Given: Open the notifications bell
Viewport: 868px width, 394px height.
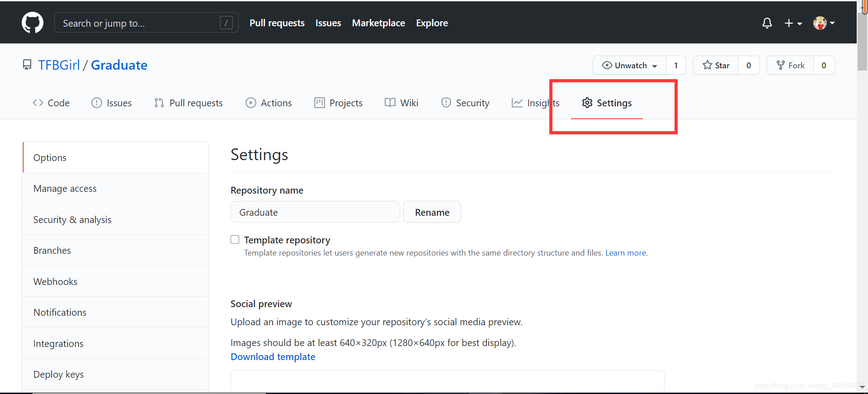Looking at the screenshot, I should click(x=767, y=23).
